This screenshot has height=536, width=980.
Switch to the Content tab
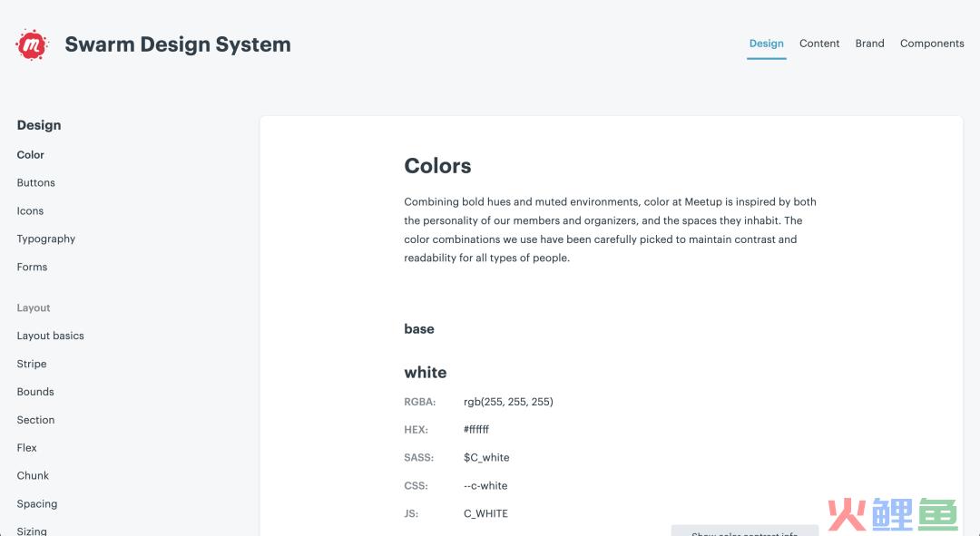819,44
